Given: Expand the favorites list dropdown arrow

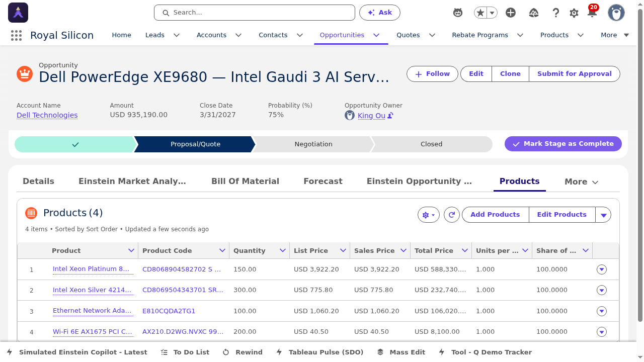Looking at the screenshot, I should pos(492,13).
